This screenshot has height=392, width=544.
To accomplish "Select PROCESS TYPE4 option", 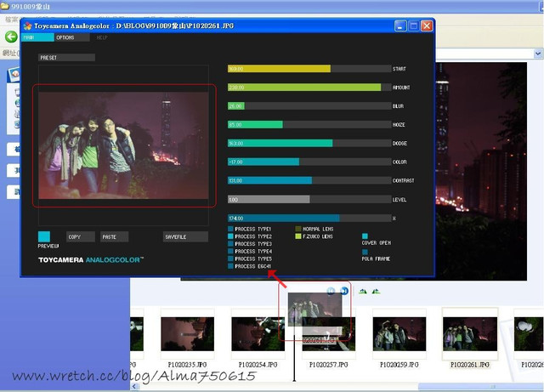I will click(250, 252).
